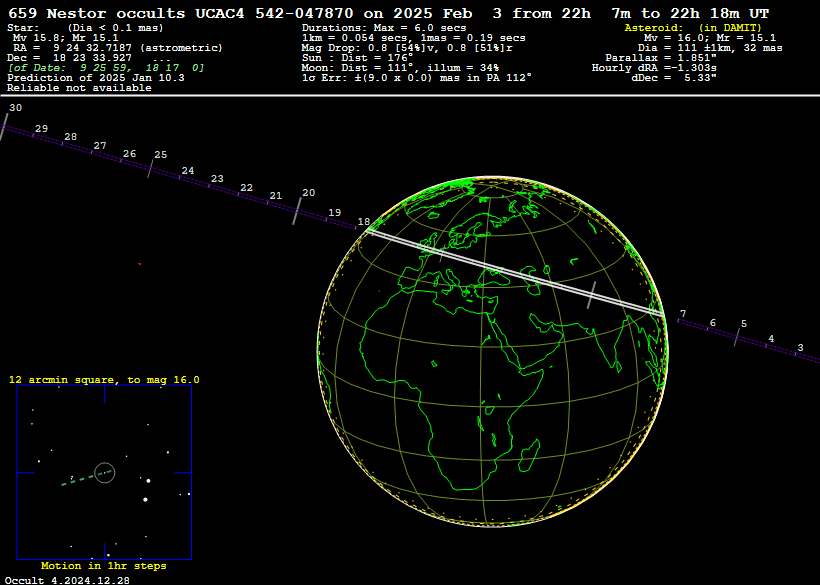Click 'Hourly dRA =-1.303s'
The width and height of the screenshot is (820, 585).
pyautogui.click(x=654, y=68)
